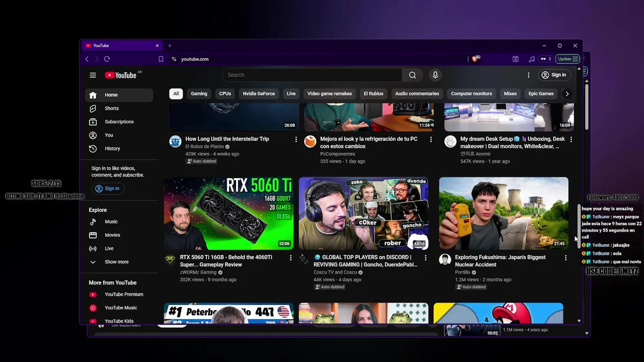
Task: Open Movies under Explore
Action: click(119, 235)
